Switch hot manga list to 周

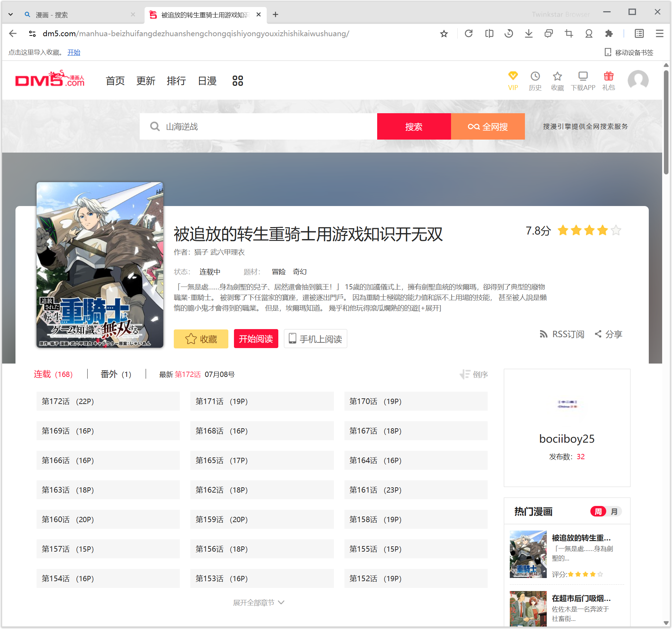598,512
